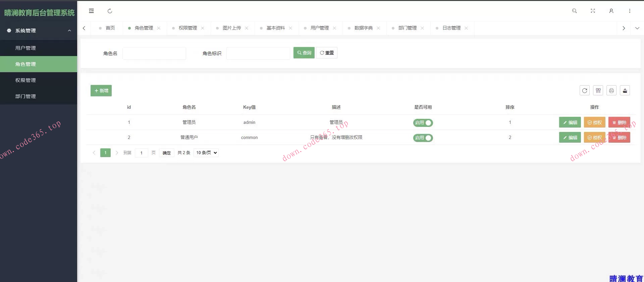Viewport: 644px width, 282px height.
Task: Close the 权限管理 tab
Action: pos(203,28)
